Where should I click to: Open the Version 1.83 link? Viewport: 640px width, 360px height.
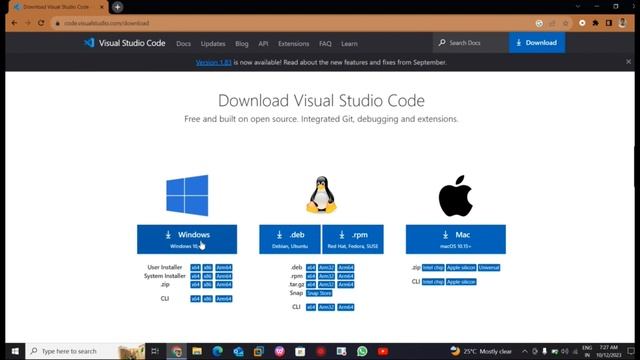[x=213, y=62]
